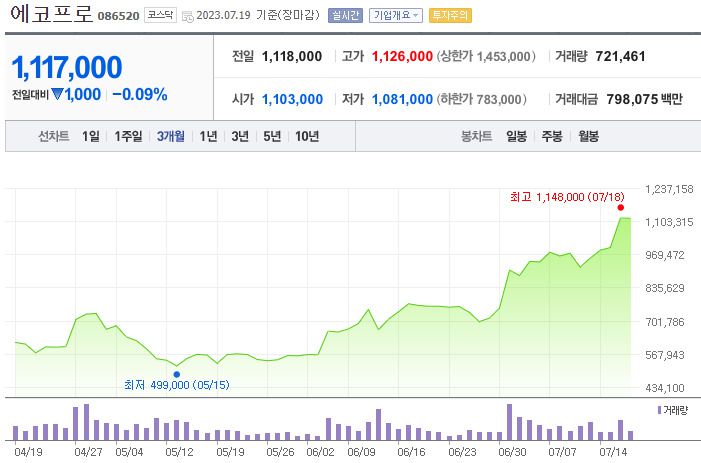Image resolution: width=701 pixels, height=463 pixels.
Task: Select the 1일 line chart tab
Action: (91, 137)
